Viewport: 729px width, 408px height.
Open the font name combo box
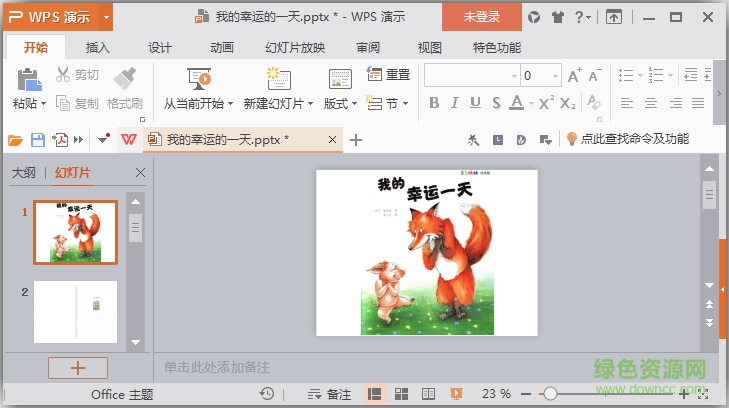[x=472, y=75]
